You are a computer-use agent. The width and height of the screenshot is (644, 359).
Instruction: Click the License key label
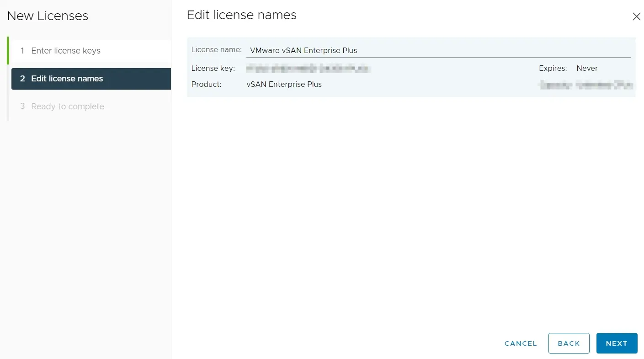tap(213, 69)
